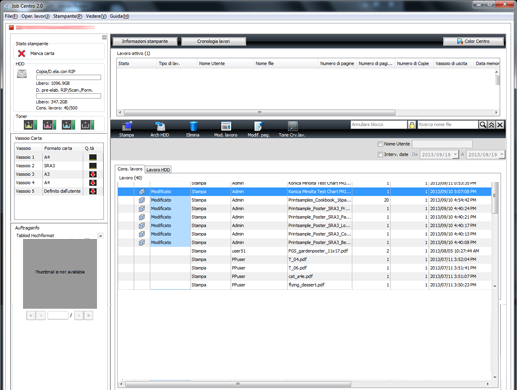Image resolution: width=517 pixels, height=390 pixels.
Task: Open the File menu
Action: coord(11,16)
